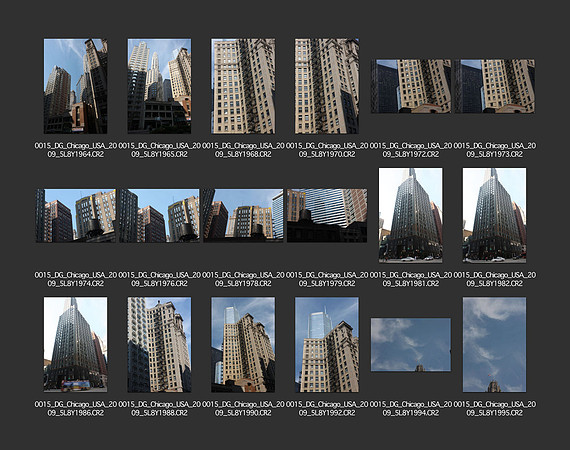Click the file name ending 5L8Y1970.CR2
This screenshot has height=450, width=570.
pos(327,150)
